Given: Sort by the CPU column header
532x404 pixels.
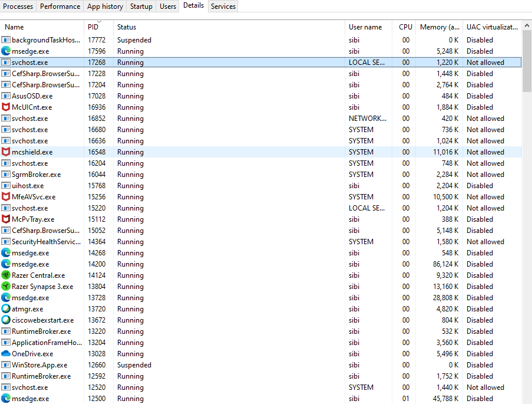Looking at the screenshot, I should click(x=404, y=27).
